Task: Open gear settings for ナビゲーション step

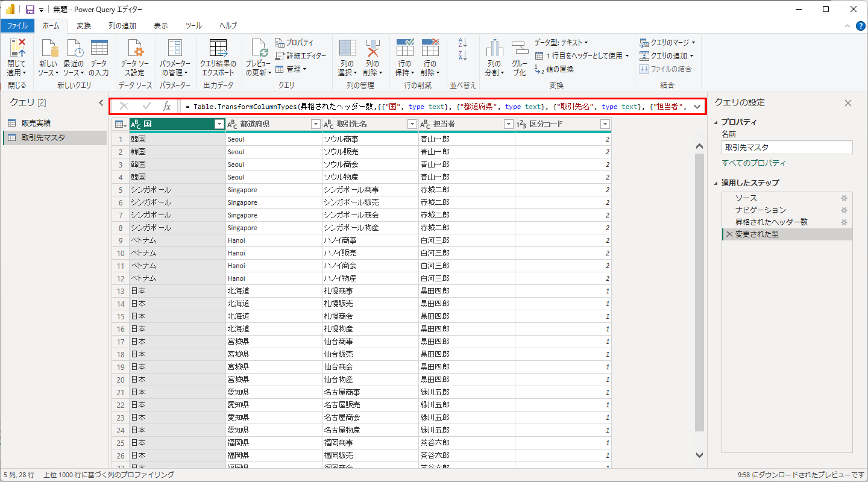Action: (844, 210)
